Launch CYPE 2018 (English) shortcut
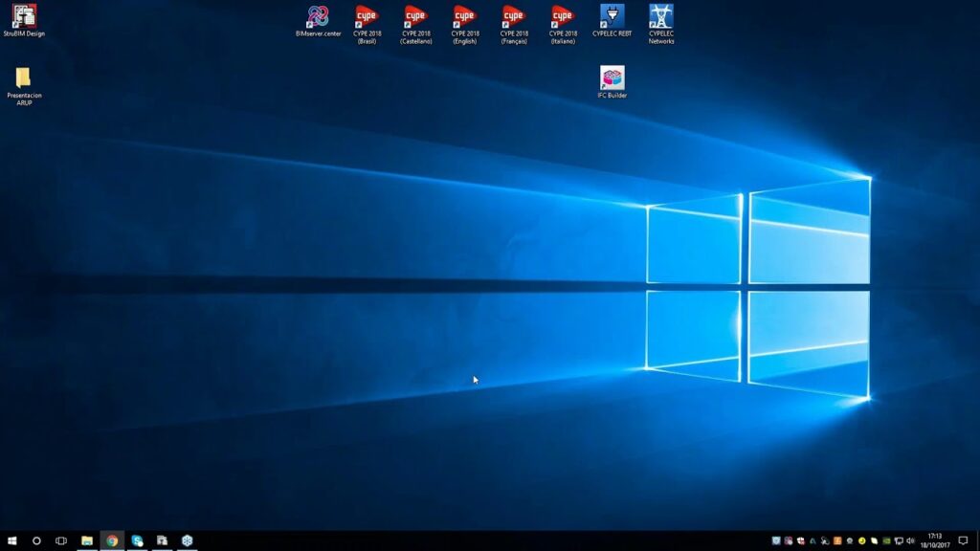This screenshot has width=980, height=551. pyautogui.click(x=464, y=17)
